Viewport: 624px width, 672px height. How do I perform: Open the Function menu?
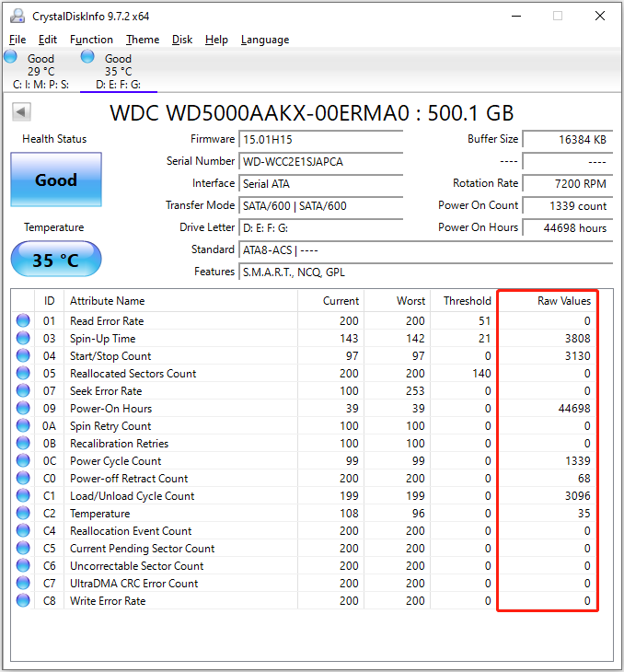[91, 40]
